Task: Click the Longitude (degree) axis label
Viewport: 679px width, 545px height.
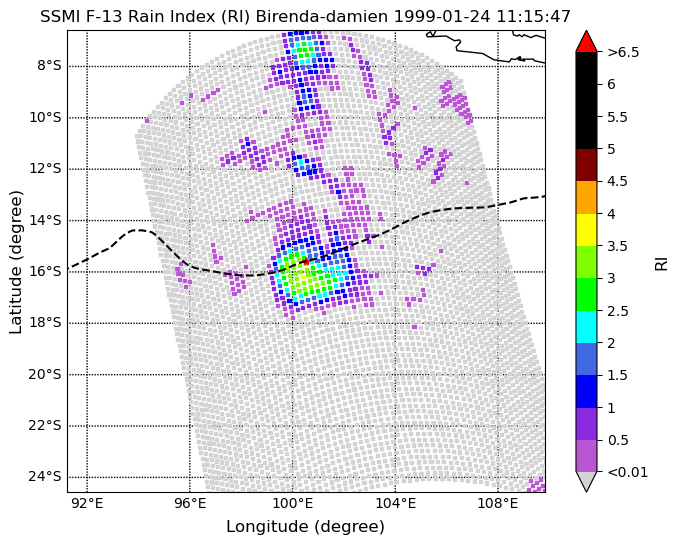Action: coord(305,527)
